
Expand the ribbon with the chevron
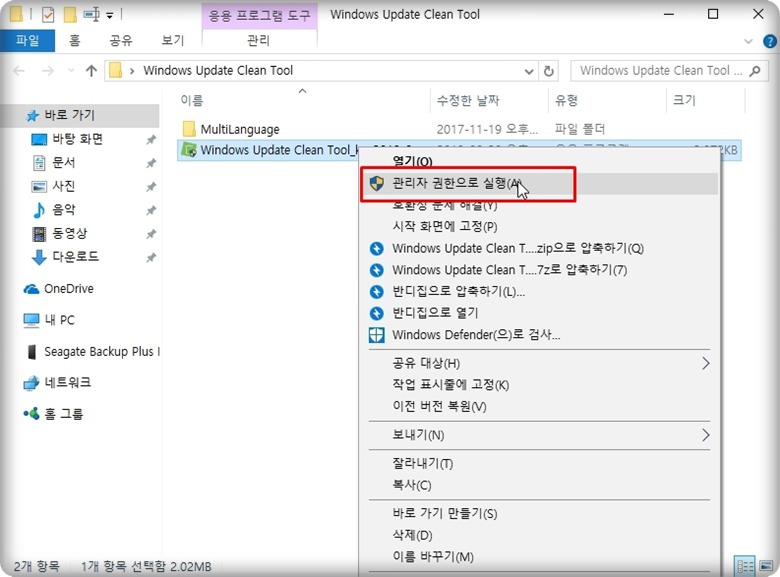point(748,41)
